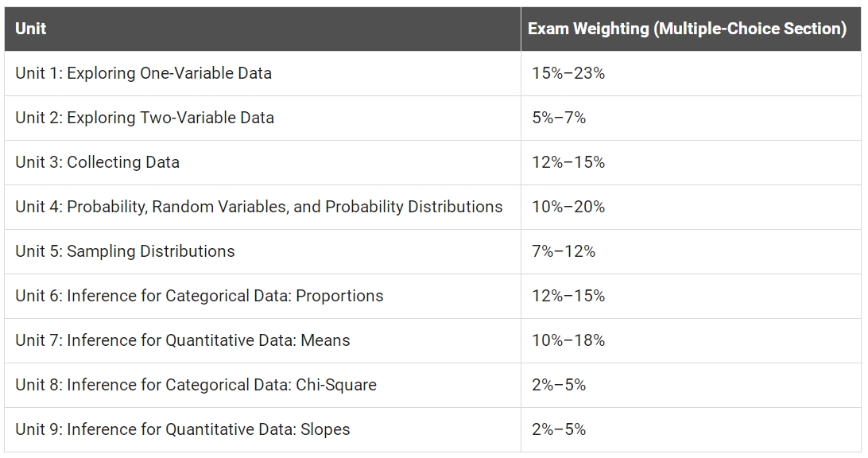Screen dimensions: 868x458
Task: Select Unit 1: Exploring One-Variable Data
Action: 143,73
